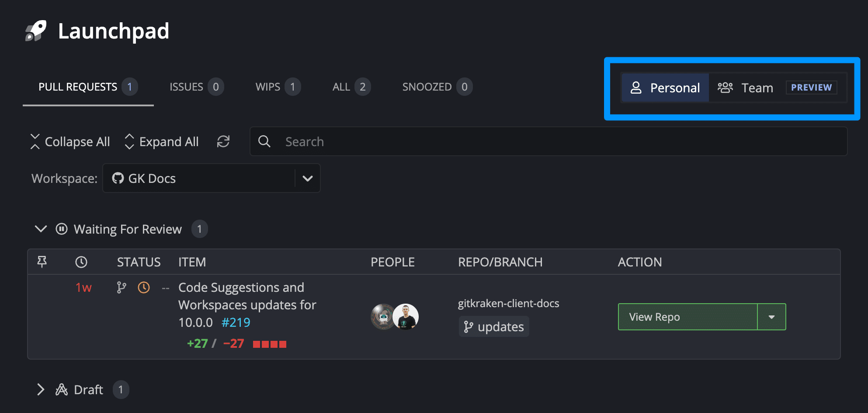
Task: Switch to the Issues tab
Action: tap(196, 87)
